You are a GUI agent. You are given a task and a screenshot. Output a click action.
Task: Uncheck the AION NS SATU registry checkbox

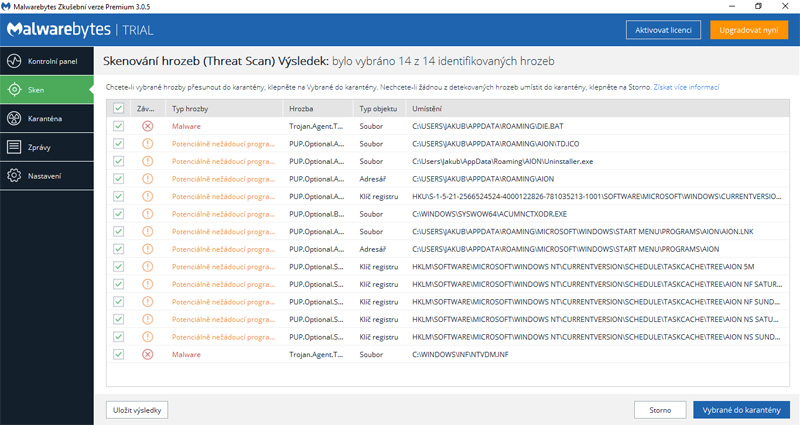(118, 319)
